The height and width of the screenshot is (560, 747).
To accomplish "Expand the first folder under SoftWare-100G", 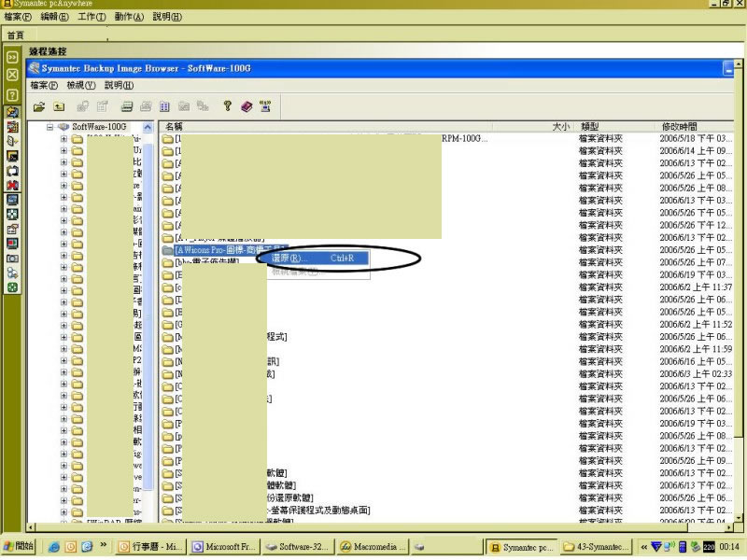I will click(63, 139).
